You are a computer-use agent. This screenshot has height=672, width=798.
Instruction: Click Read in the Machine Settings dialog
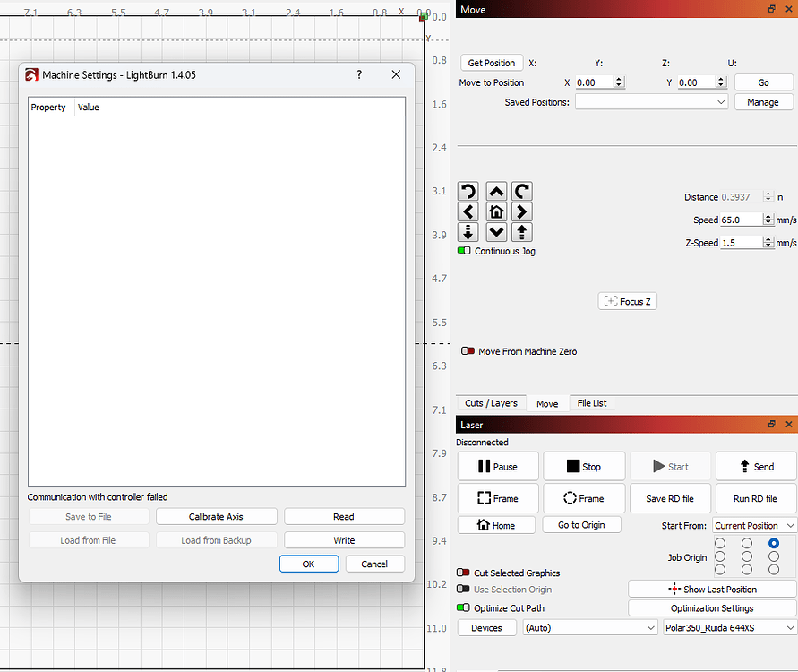[x=344, y=516]
